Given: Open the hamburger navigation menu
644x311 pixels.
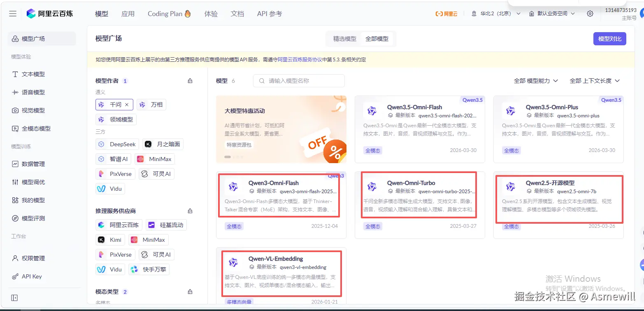Looking at the screenshot, I should [x=13, y=14].
